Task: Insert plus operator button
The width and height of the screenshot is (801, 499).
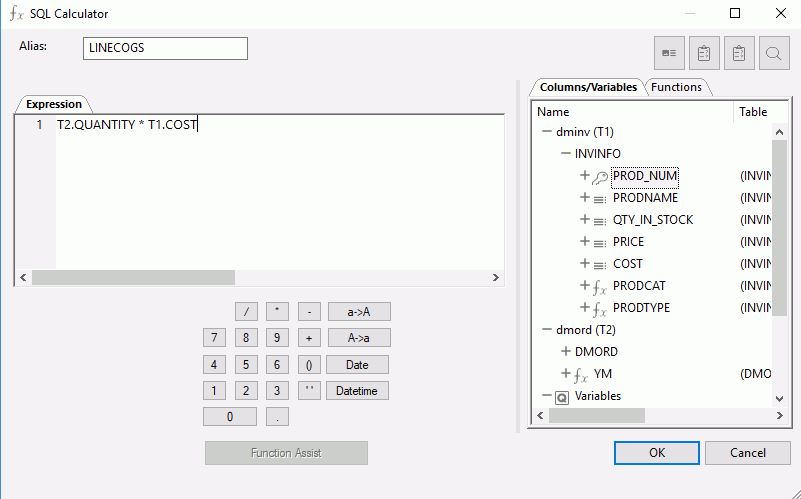Action: [x=309, y=338]
